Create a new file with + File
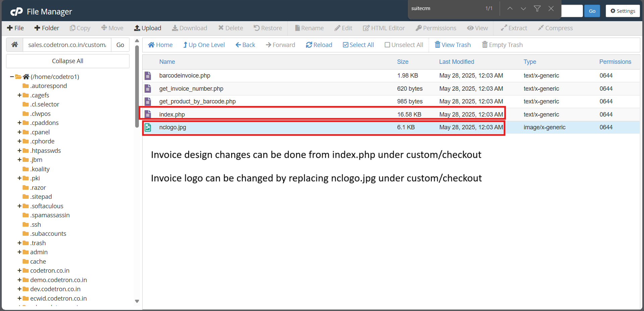The width and height of the screenshot is (644, 311). click(x=15, y=28)
